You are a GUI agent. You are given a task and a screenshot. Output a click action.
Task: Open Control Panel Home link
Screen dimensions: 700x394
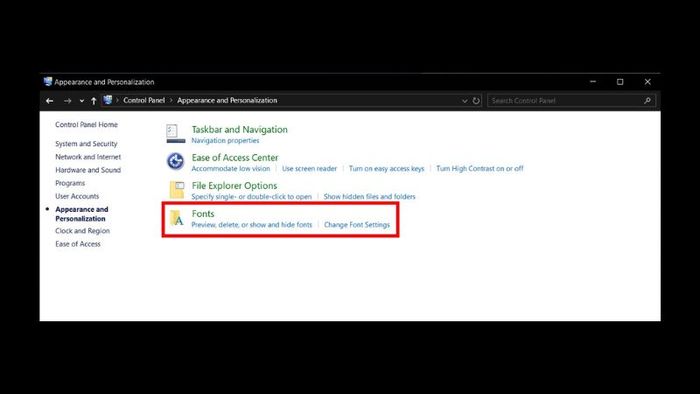click(x=86, y=124)
